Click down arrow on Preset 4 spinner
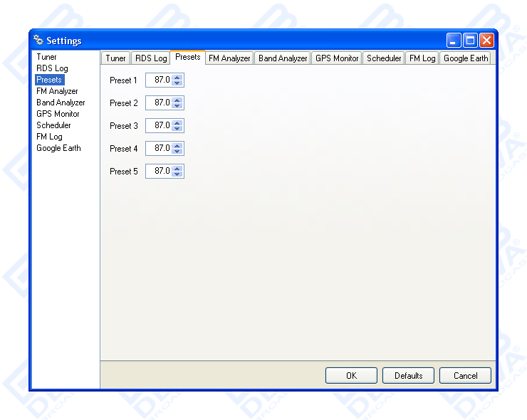The image size is (527, 420). point(177,152)
